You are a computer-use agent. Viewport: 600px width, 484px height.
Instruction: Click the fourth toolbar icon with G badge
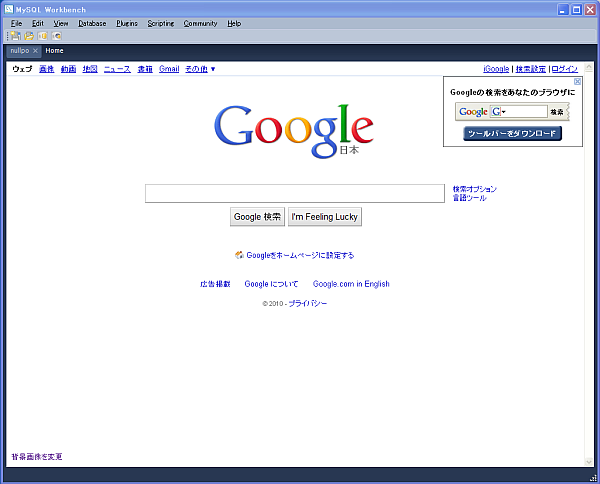click(57, 36)
